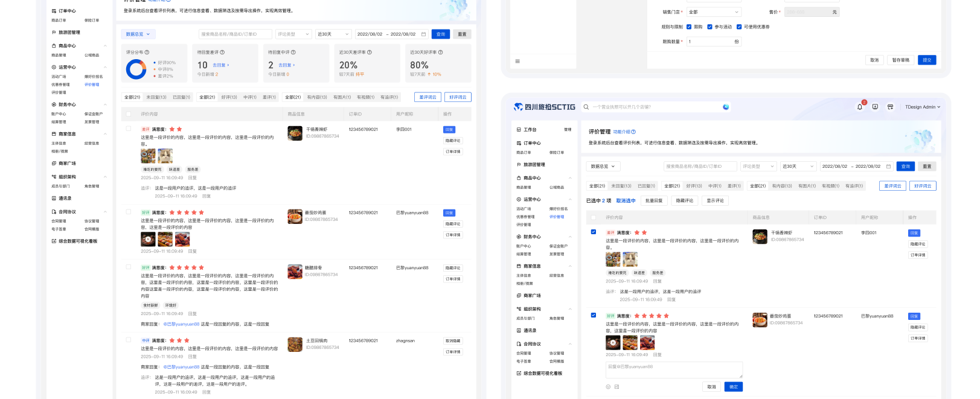Uncheck the 限购 checkbox
This screenshot has height=399, width=980.
point(689,27)
